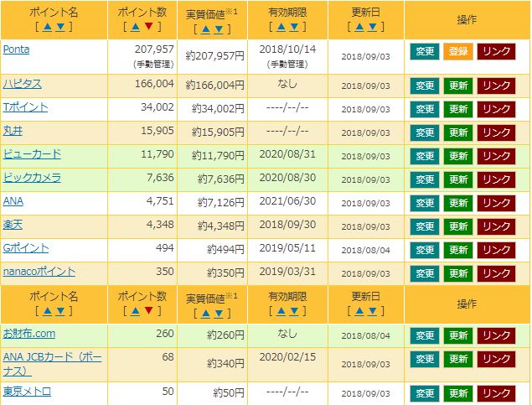Screen dimensions: 532x405
Task: Sort descending by 実質価値 in second header
Action: click(x=219, y=314)
